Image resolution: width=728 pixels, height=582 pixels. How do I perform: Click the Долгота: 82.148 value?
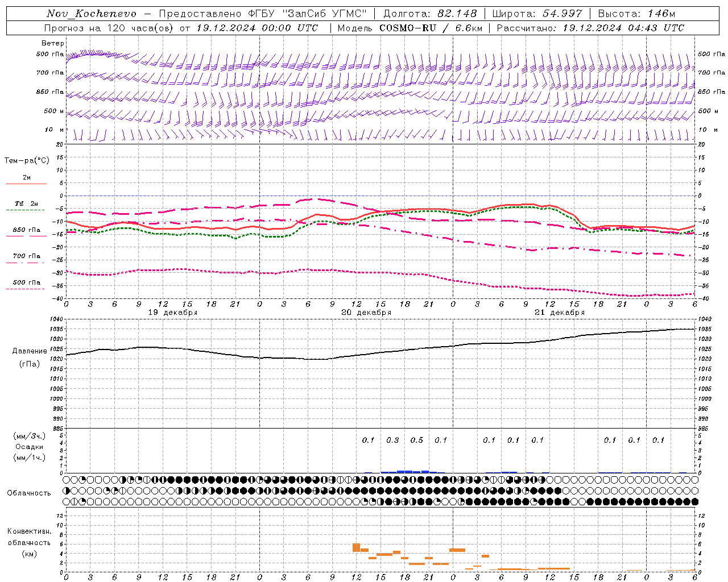coord(430,14)
